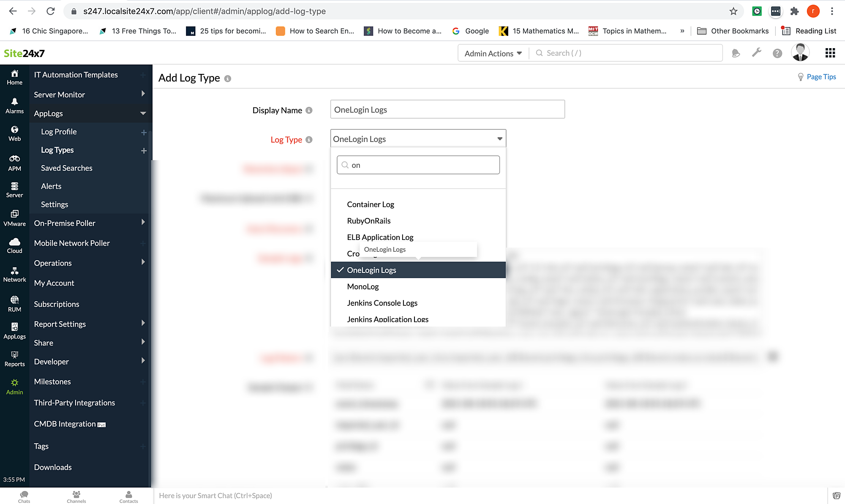Open the apps grid icon
This screenshot has height=504, width=845.
point(830,53)
